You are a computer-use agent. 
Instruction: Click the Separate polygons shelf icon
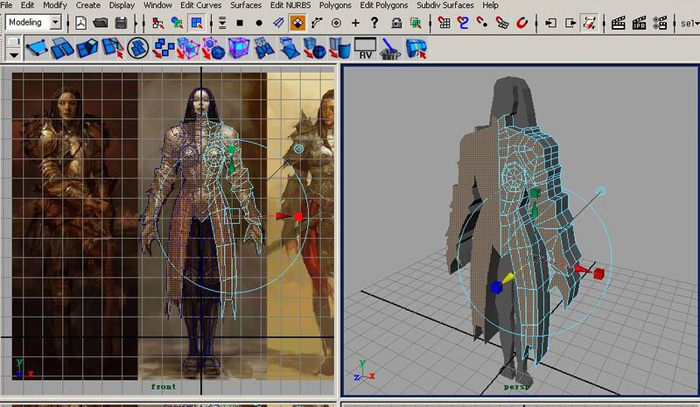point(163,48)
